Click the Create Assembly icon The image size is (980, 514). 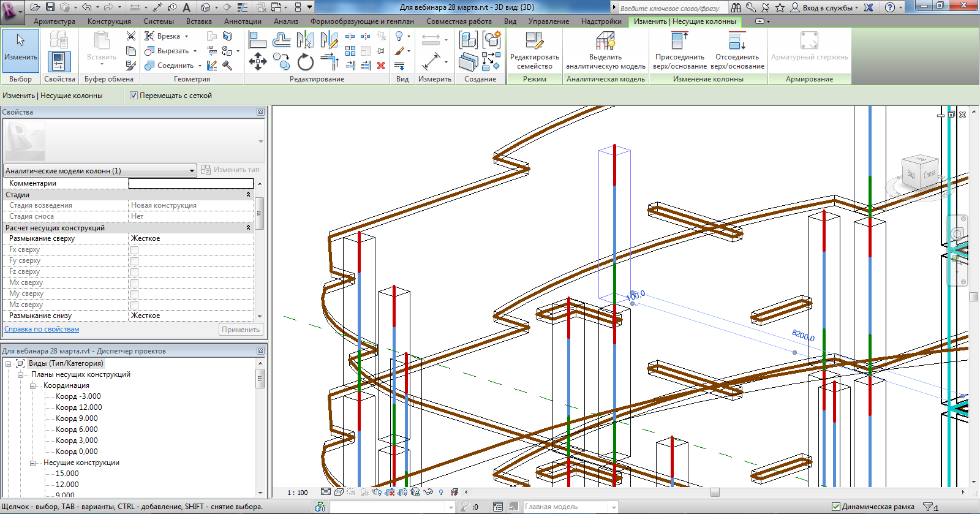(x=469, y=40)
